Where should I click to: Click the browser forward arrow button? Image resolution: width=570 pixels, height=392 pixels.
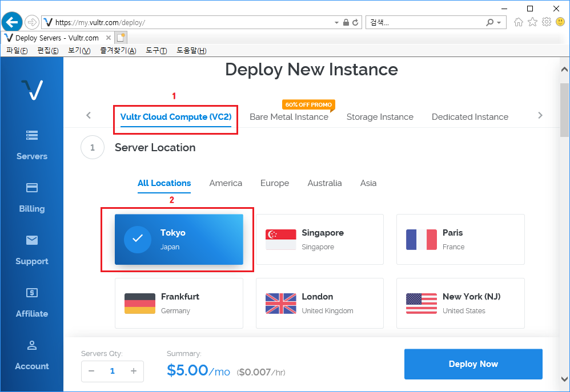[32, 22]
